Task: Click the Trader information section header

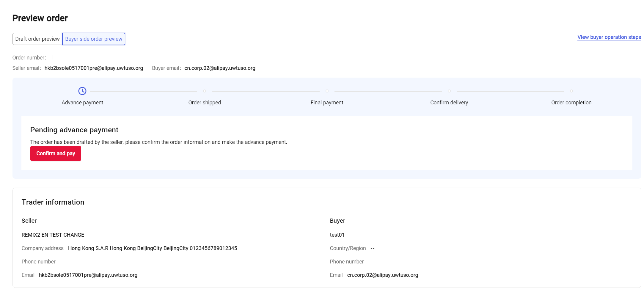Action: click(x=53, y=202)
